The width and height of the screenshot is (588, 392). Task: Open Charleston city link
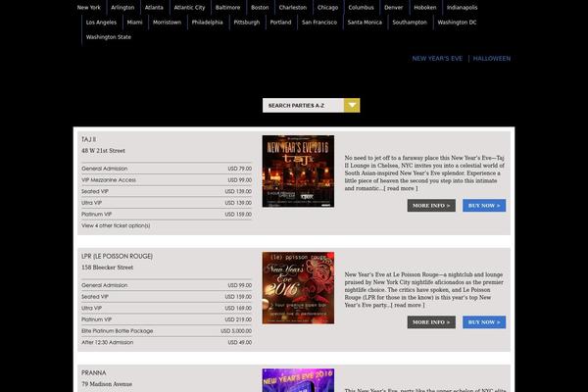(x=293, y=8)
